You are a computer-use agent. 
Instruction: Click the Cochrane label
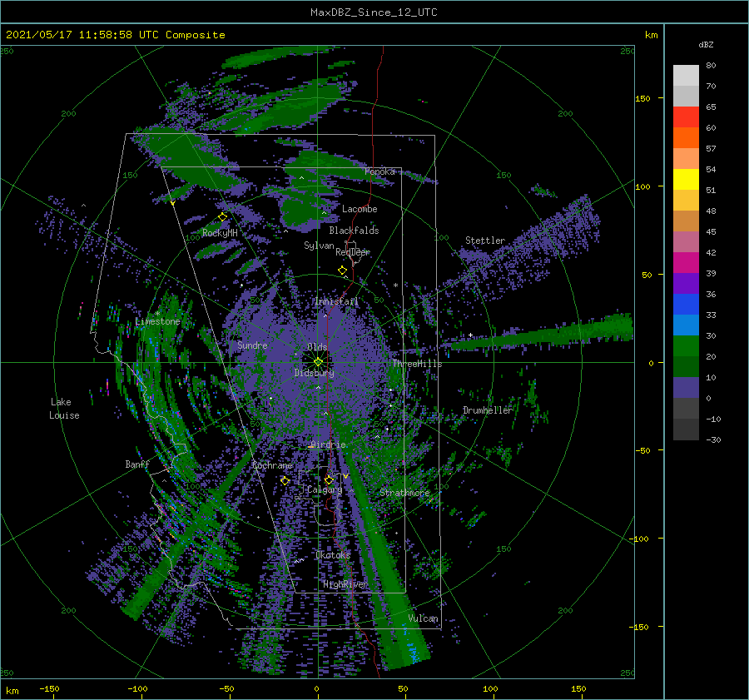(272, 465)
